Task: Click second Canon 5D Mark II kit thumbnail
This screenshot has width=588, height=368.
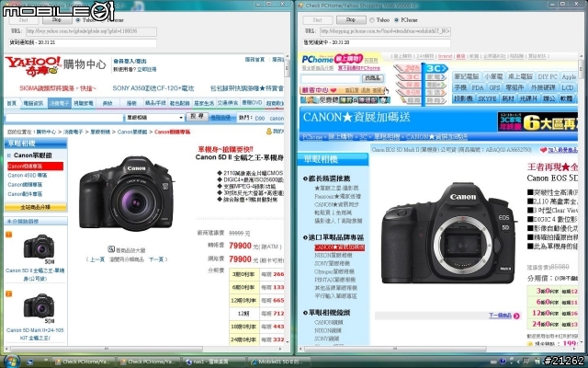Action: pyautogui.click(x=39, y=306)
